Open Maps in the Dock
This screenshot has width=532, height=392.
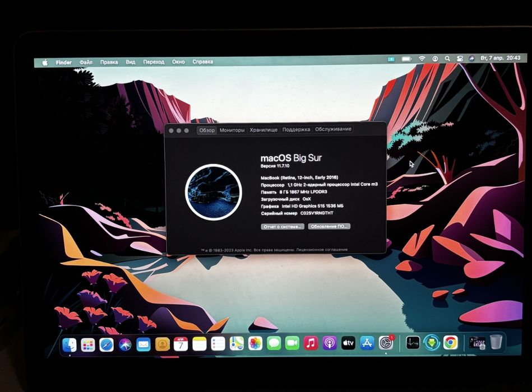tap(237, 343)
